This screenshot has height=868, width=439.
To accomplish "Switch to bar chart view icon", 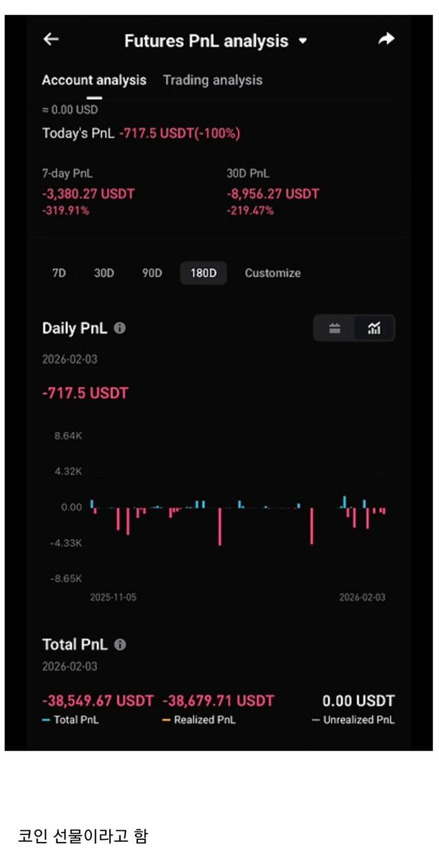I will [374, 328].
